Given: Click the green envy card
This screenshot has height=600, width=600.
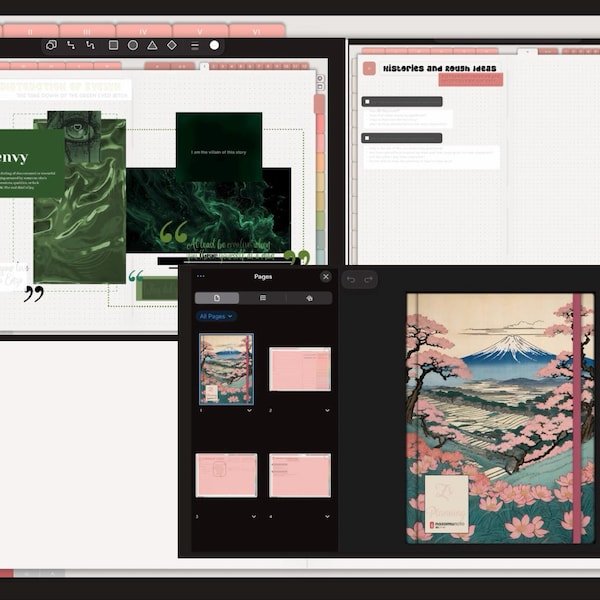Looking at the screenshot, I should pos(32,163).
